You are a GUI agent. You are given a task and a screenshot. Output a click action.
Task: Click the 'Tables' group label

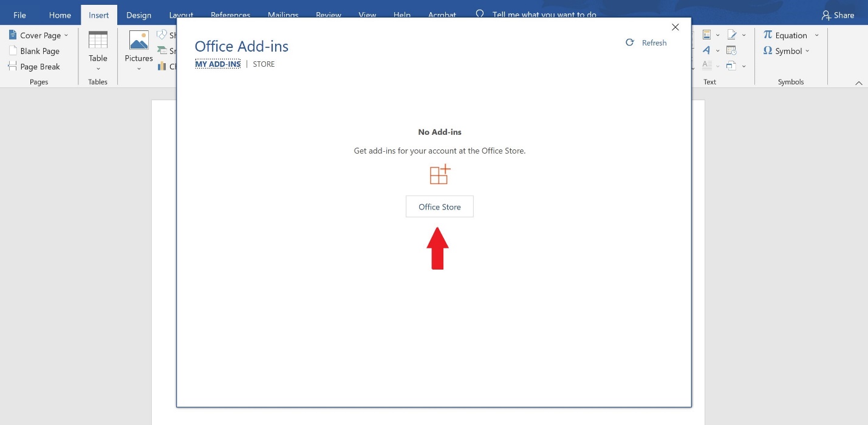(98, 82)
